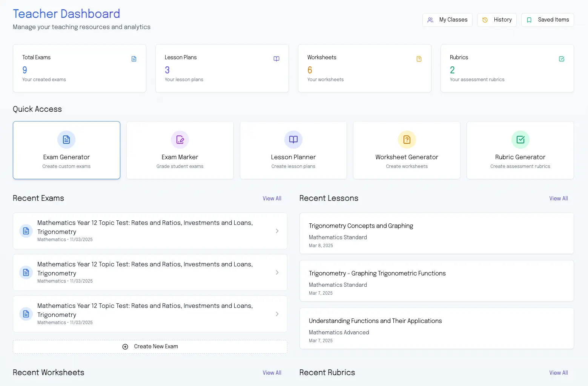
Task: Click the Teacher Dashboard heading
Action: pyautogui.click(x=66, y=14)
